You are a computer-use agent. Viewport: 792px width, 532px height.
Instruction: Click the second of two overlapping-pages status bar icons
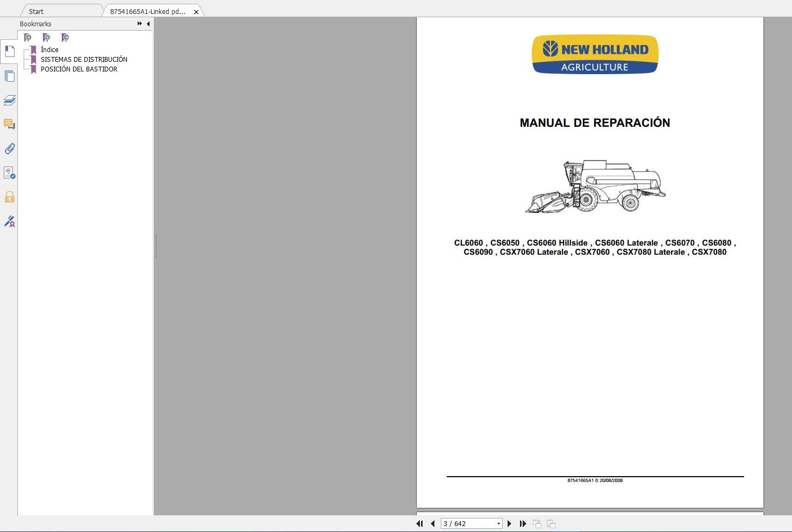tap(551, 523)
